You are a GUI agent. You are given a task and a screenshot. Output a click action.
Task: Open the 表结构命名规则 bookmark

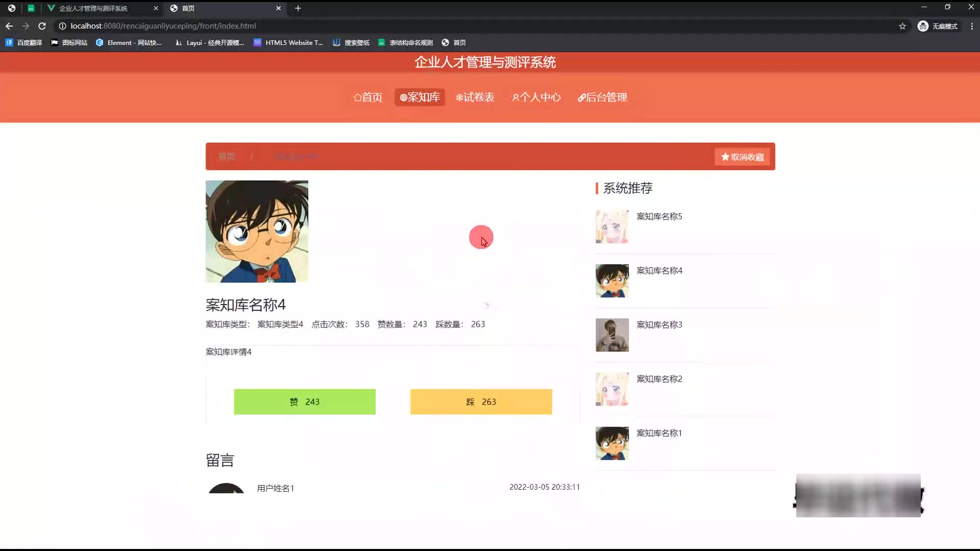(x=406, y=43)
